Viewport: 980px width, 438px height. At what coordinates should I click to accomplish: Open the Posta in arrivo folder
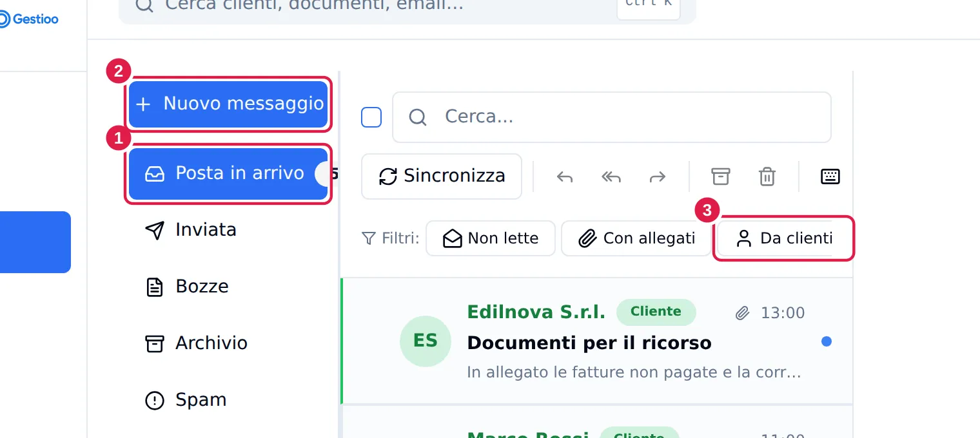click(x=228, y=173)
